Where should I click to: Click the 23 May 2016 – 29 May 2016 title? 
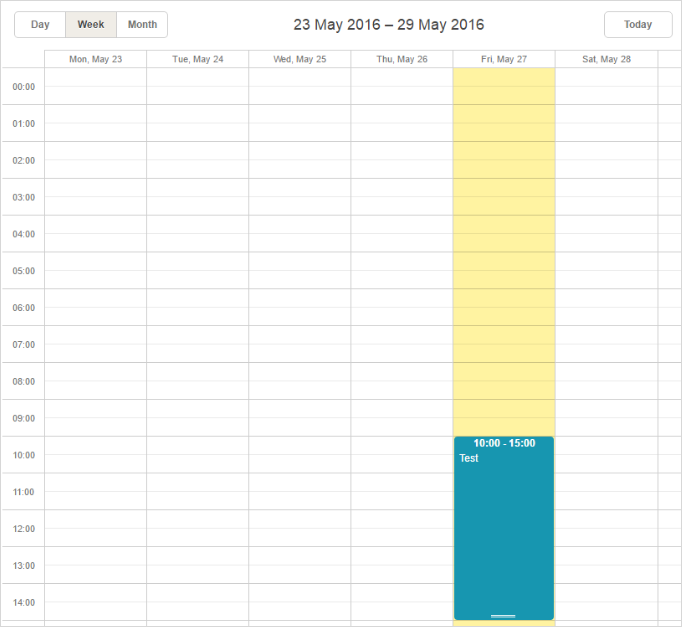click(x=388, y=24)
